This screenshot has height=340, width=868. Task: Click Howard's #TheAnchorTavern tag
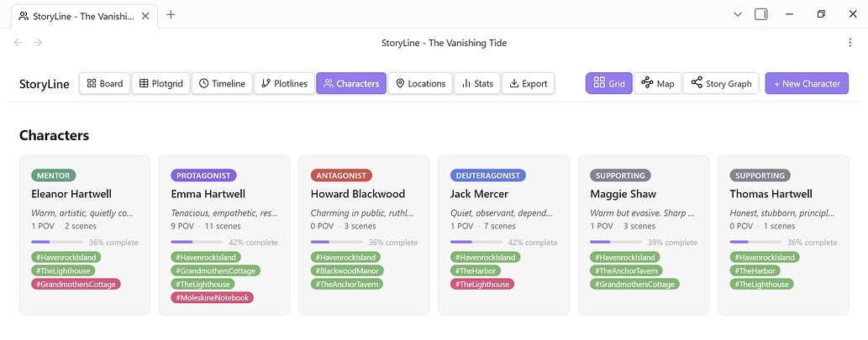tap(346, 284)
